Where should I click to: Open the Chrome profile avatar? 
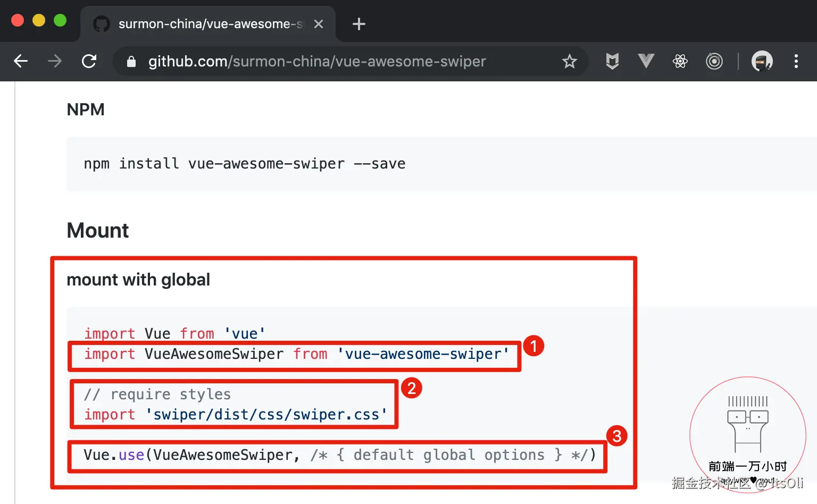762,61
